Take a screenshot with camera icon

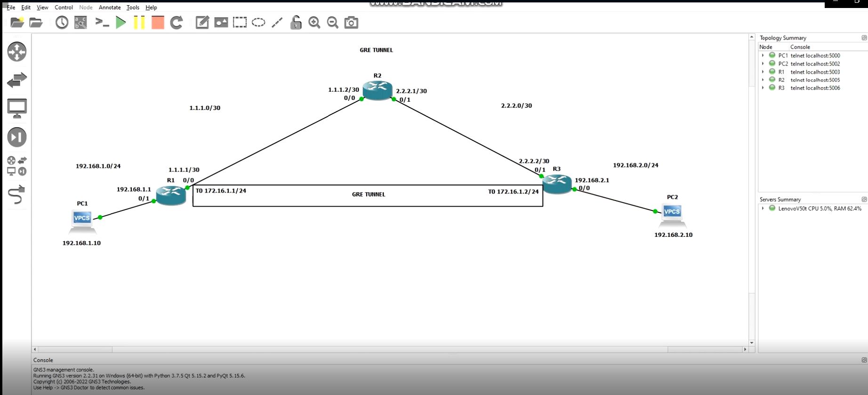(x=351, y=22)
